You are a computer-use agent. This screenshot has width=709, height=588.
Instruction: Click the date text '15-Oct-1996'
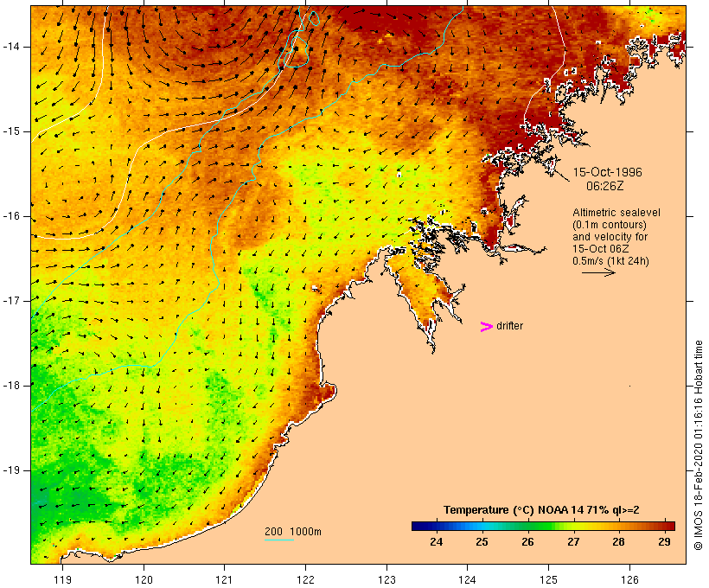point(607,172)
